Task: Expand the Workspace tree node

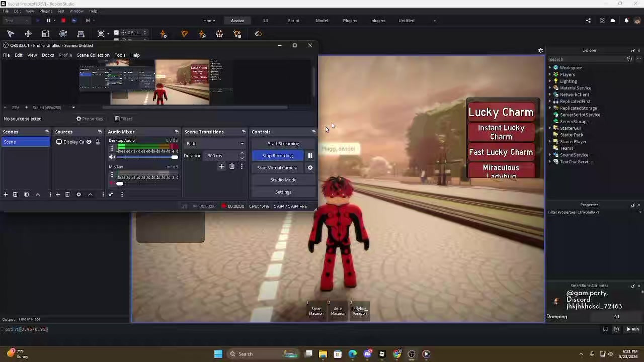Action: click(550, 68)
